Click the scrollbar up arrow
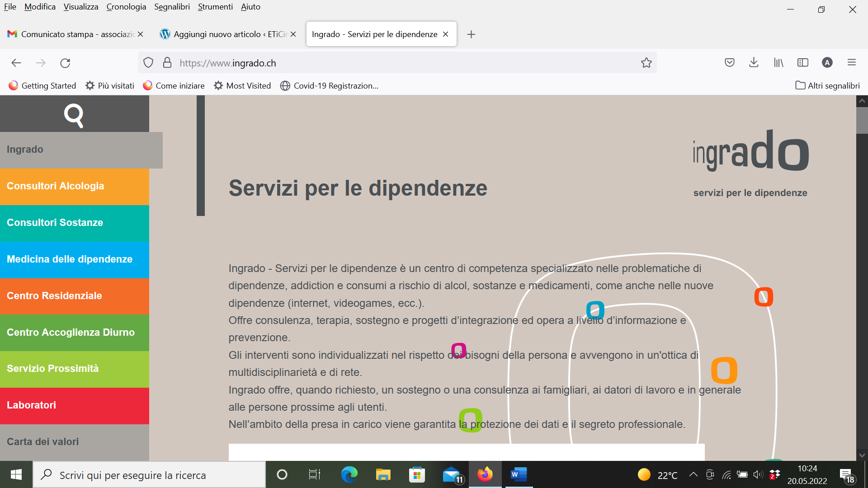 (862, 101)
